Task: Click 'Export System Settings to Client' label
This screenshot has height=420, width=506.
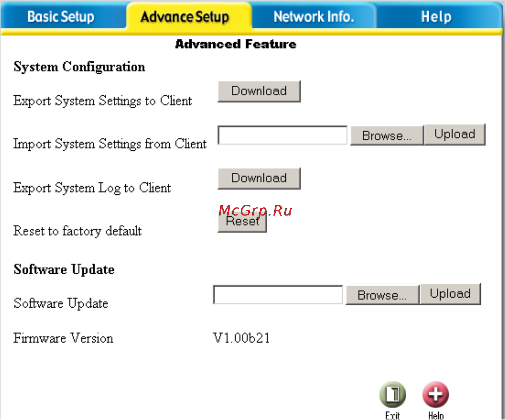Action: point(103,101)
